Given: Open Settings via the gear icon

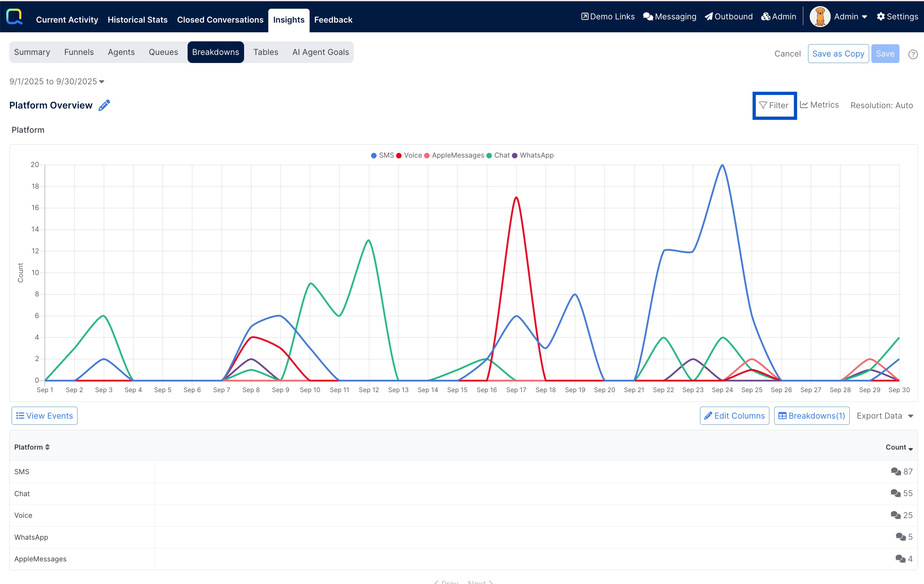Looking at the screenshot, I should click(x=881, y=16).
